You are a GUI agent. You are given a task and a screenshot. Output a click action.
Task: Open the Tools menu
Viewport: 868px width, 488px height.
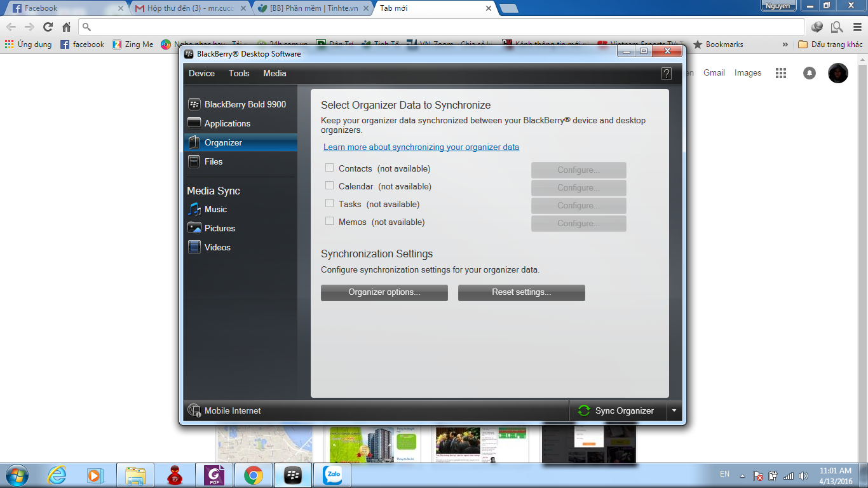pyautogui.click(x=239, y=73)
